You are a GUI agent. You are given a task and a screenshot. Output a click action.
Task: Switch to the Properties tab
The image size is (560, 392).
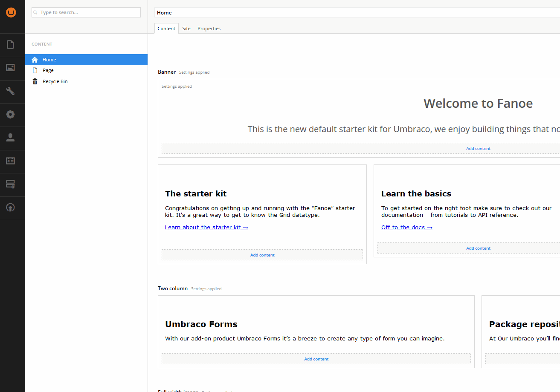[x=209, y=29]
